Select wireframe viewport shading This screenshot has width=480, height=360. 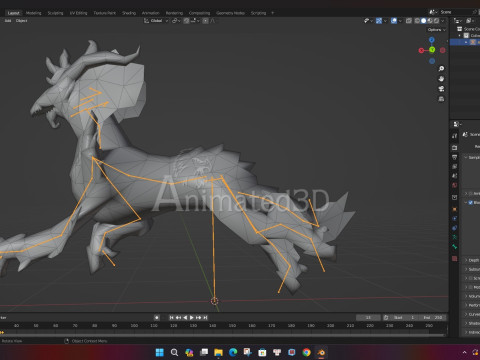(x=417, y=21)
